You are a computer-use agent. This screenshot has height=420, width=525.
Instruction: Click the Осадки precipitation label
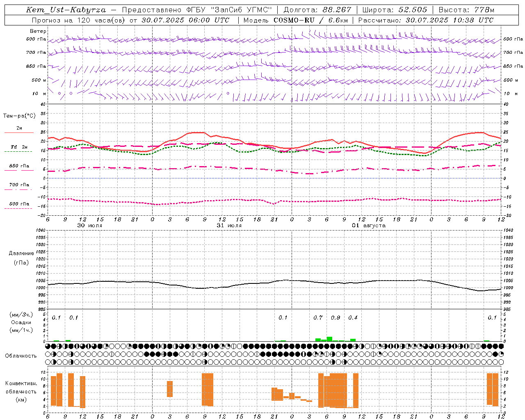(21, 322)
